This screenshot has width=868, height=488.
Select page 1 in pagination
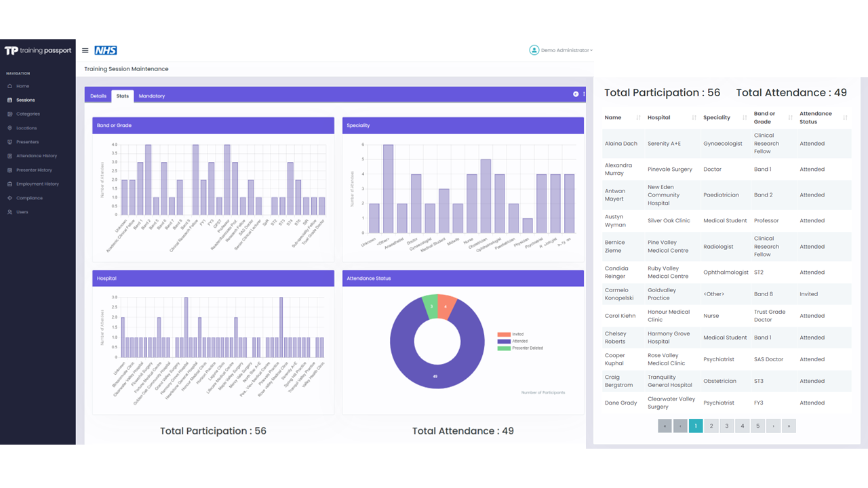coord(696,426)
